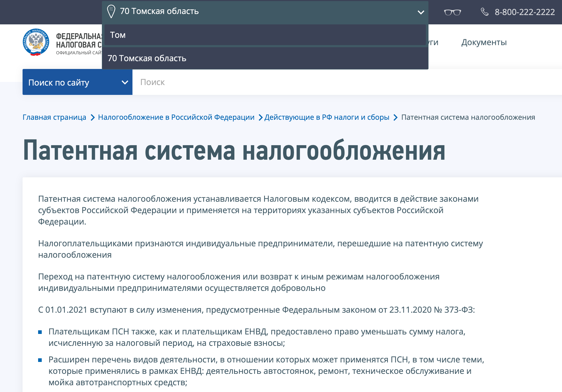The image size is (562, 392).
Task: Click the location pin icon
Action: pyautogui.click(x=111, y=12)
